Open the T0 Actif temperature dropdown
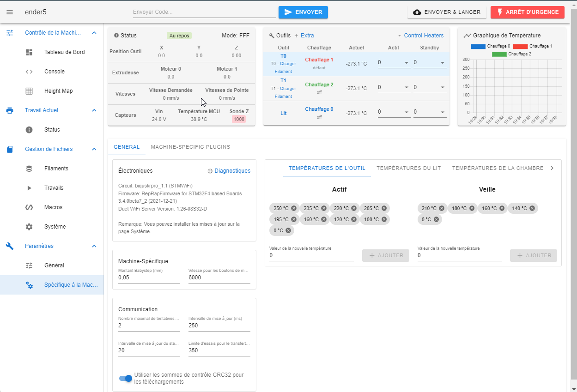577x392 pixels. pyautogui.click(x=394, y=62)
